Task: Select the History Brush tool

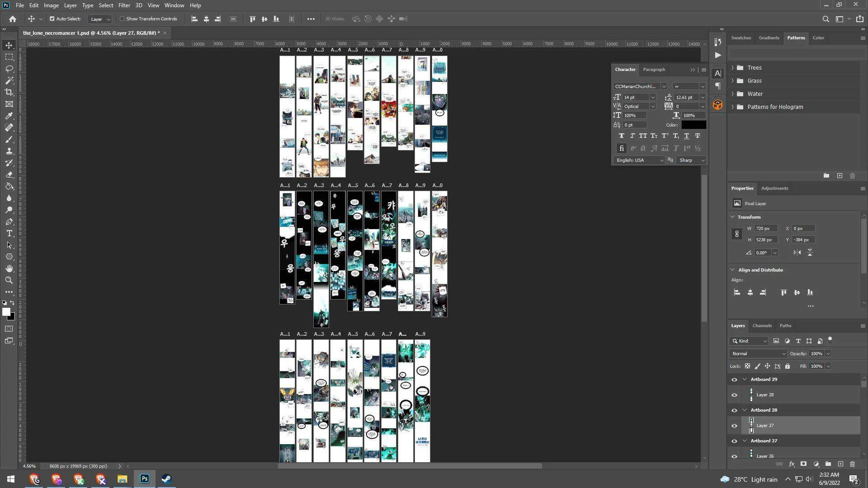Action: point(9,163)
